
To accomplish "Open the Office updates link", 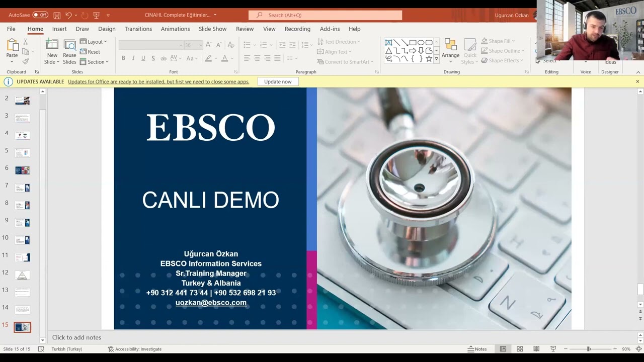I will [158, 81].
